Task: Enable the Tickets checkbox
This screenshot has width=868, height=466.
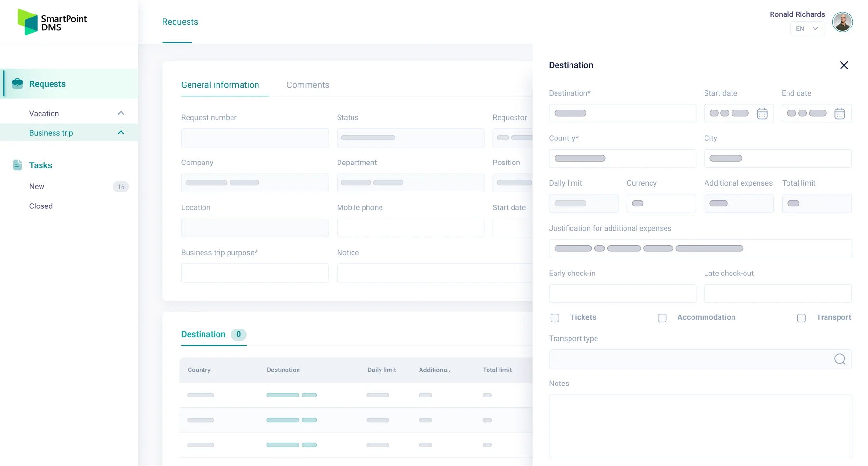Action: 555,318
